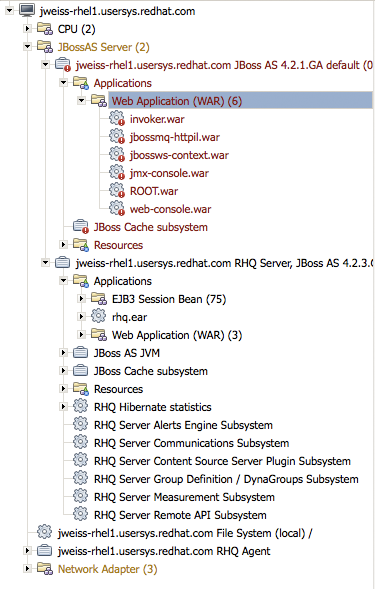
Task: Click the gear icon beside invoker.war
Action: click(117, 119)
